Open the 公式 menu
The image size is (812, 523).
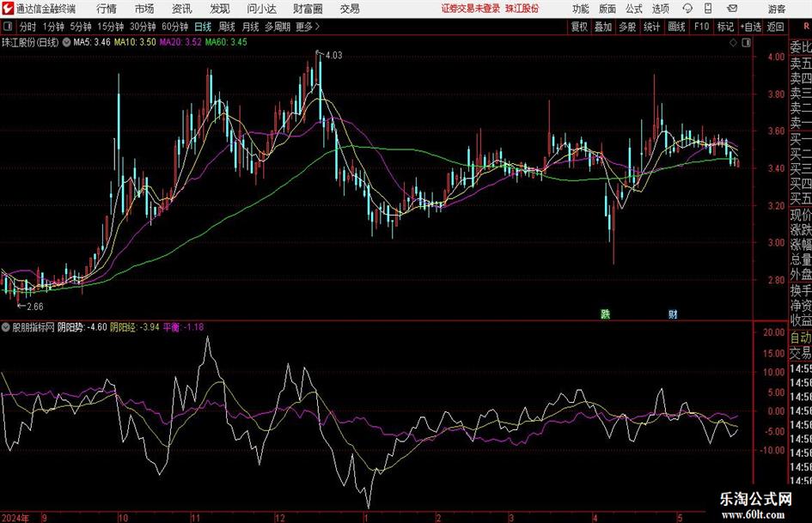tap(634, 9)
